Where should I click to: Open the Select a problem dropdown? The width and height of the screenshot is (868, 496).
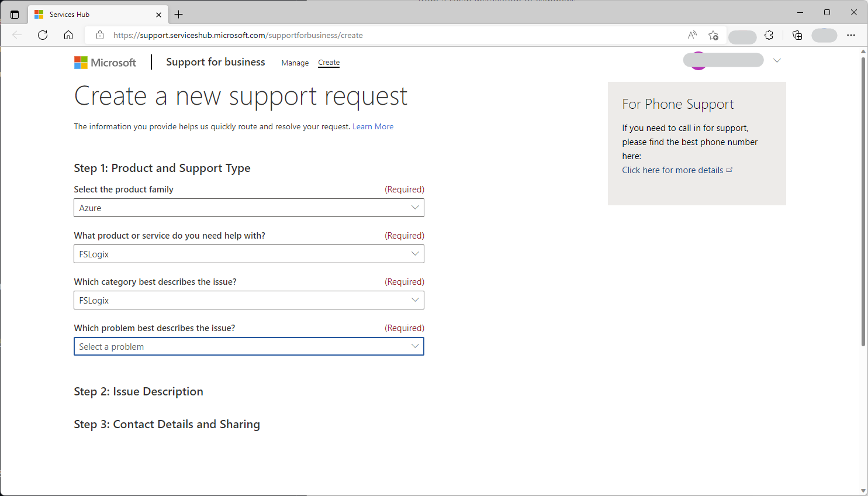(x=249, y=346)
